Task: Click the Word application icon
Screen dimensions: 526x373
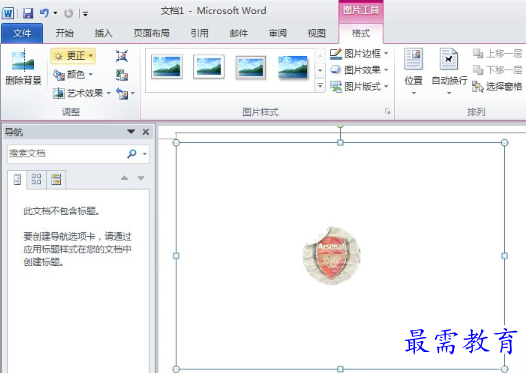Action: (8, 13)
